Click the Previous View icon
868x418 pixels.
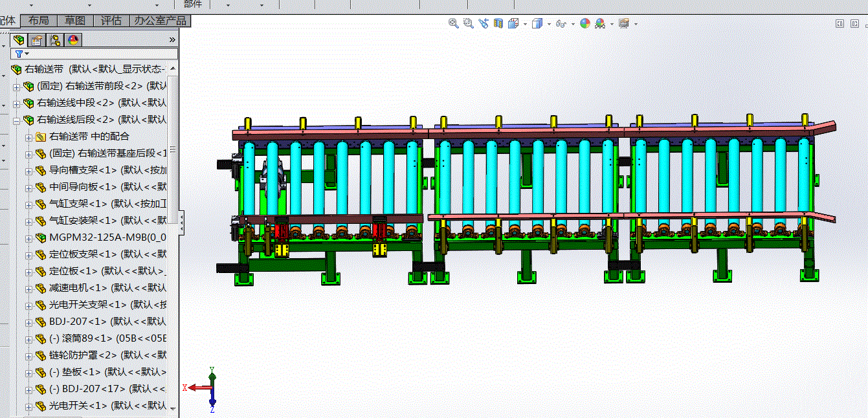coord(484,23)
